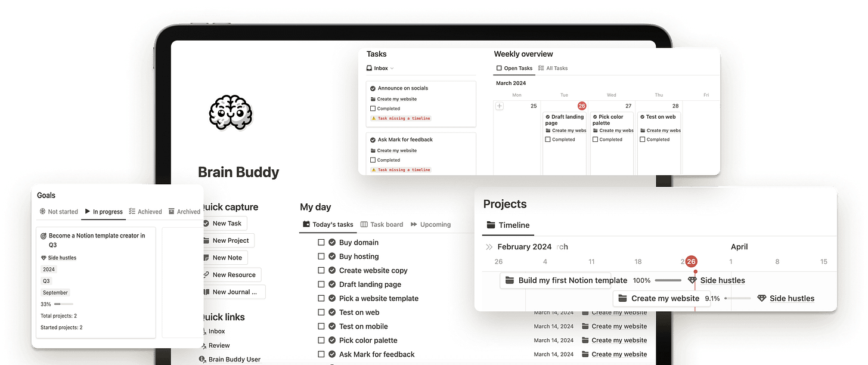The width and height of the screenshot is (868, 365).
Task: Open the Inbox quick link
Action: pyautogui.click(x=216, y=332)
